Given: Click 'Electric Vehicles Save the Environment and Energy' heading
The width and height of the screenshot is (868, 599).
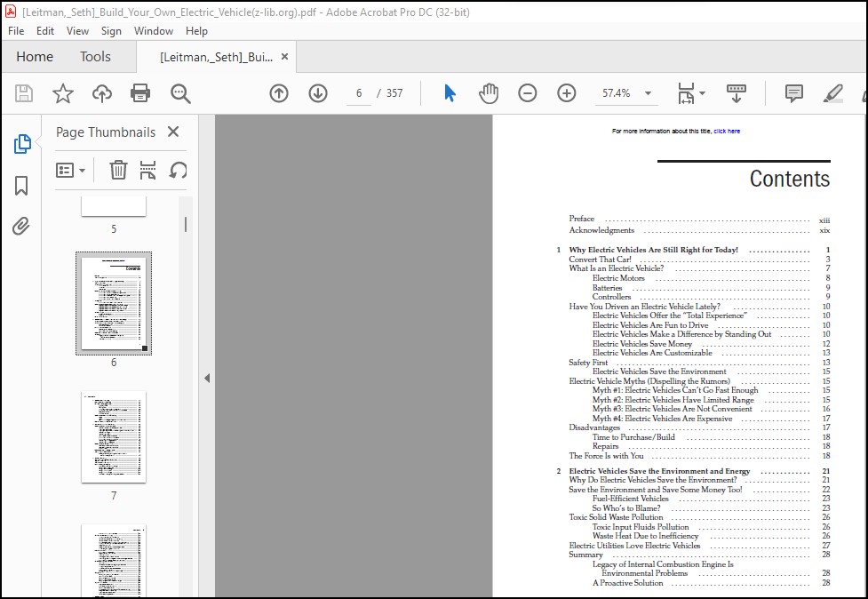Looking at the screenshot, I should tap(659, 471).
